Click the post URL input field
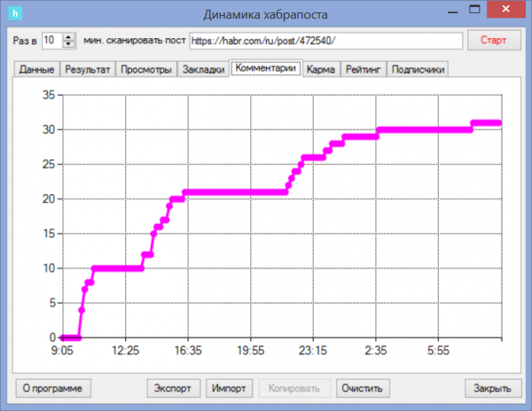The width and height of the screenshot is (532, 411). pyautogui.click(x=325, y=41)
